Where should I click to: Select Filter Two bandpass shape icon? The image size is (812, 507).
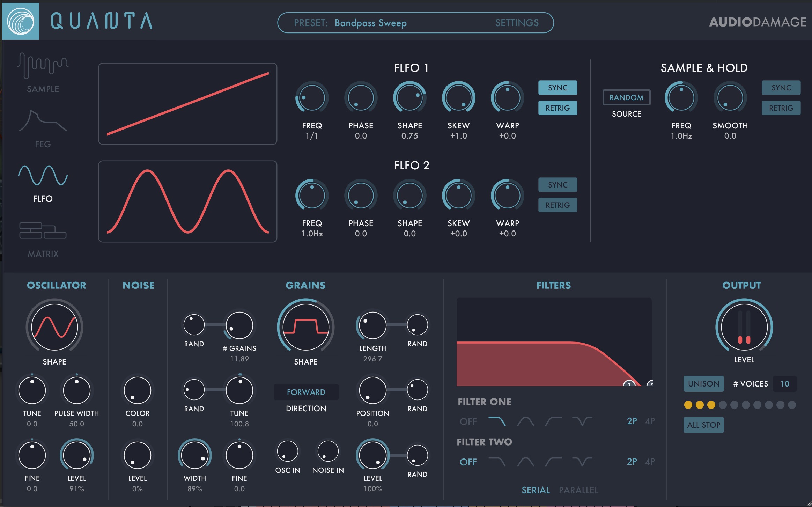pos(525,462)
